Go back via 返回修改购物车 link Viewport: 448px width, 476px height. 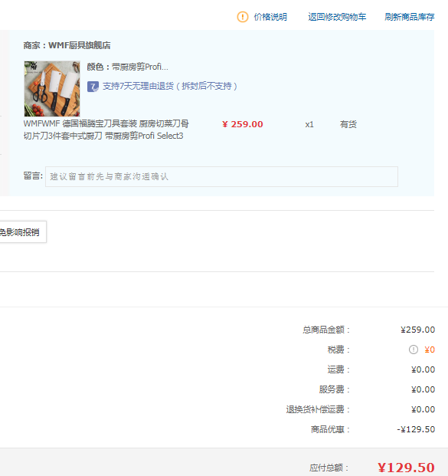(x=337, y=17)
